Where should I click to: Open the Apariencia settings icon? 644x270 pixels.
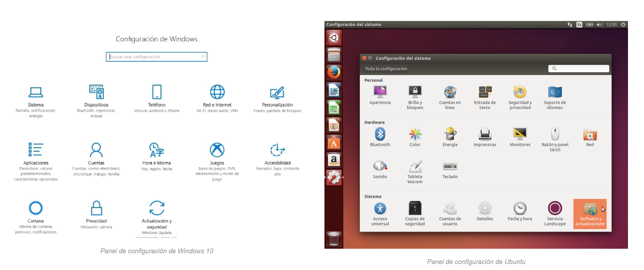point(380,92)
